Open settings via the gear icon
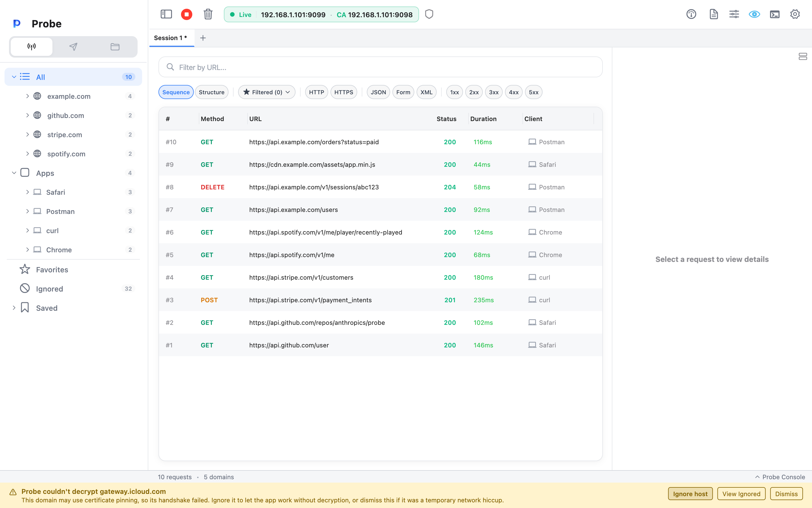The width and height of the screenshot is (812, 508). pyautogui.click(x=795, y=14)
